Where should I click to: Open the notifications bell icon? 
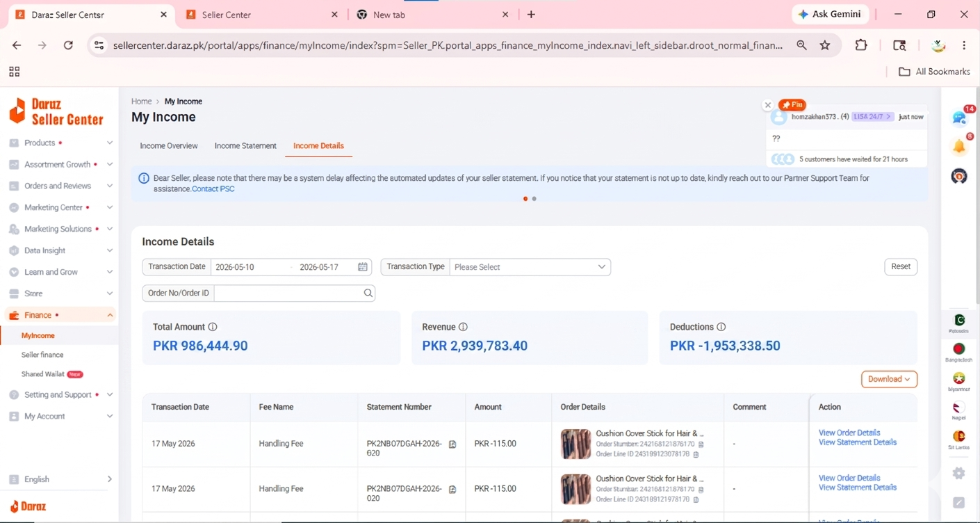959,146
